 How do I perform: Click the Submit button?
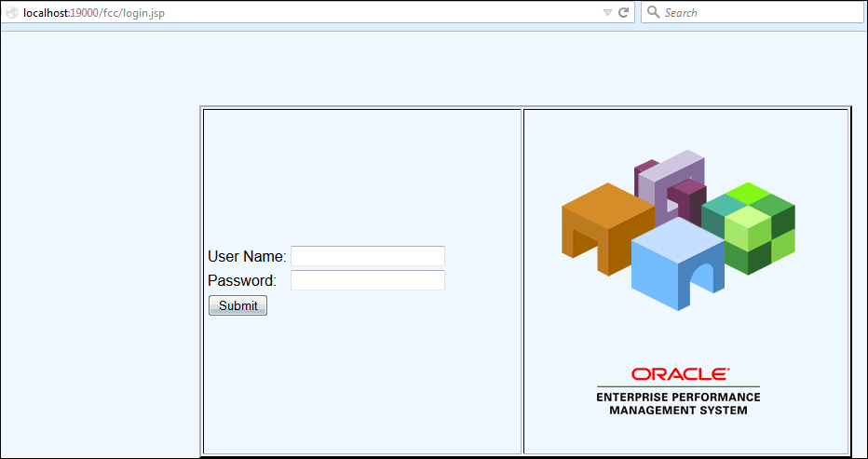(238, 305)
